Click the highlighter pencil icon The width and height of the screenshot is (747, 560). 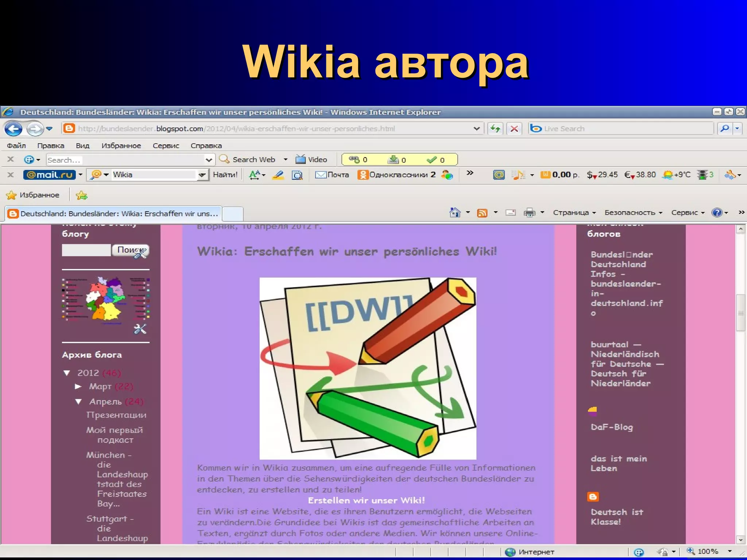278,175
